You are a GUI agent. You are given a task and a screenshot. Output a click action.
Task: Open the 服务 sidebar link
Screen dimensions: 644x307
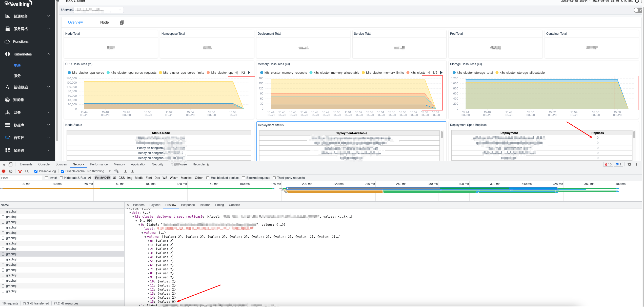(17, 76)
